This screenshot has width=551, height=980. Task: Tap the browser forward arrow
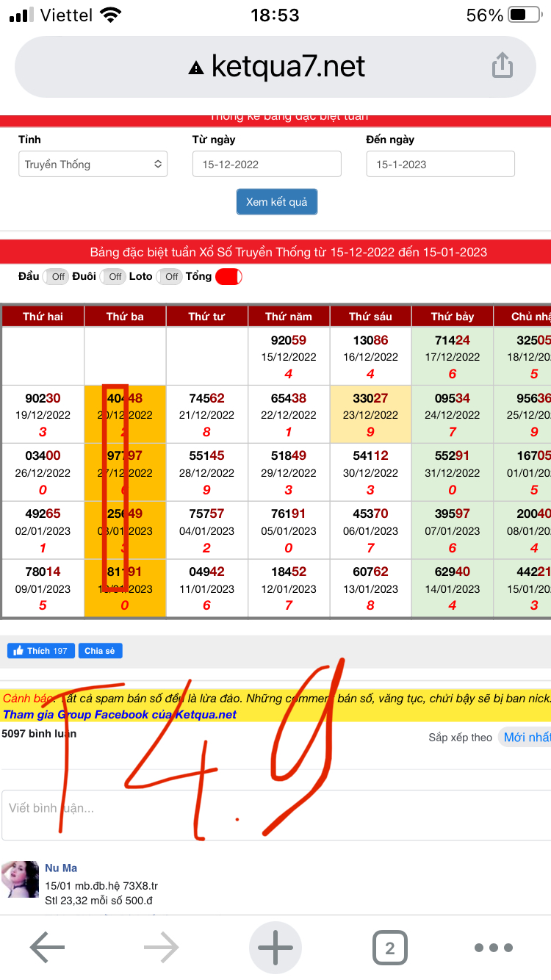click(x=162, y=948)
